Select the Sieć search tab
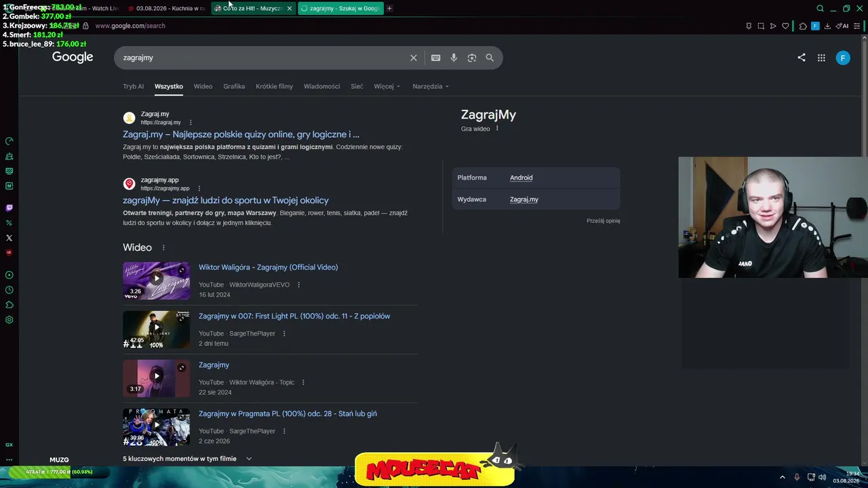Viewport: 868px width, 488px height. [357, 86]
